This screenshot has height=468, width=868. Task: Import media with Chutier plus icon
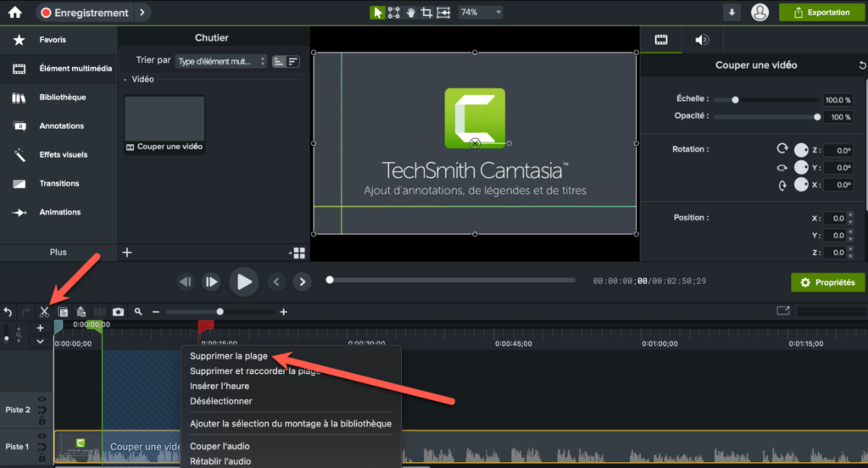pos(127,253)
